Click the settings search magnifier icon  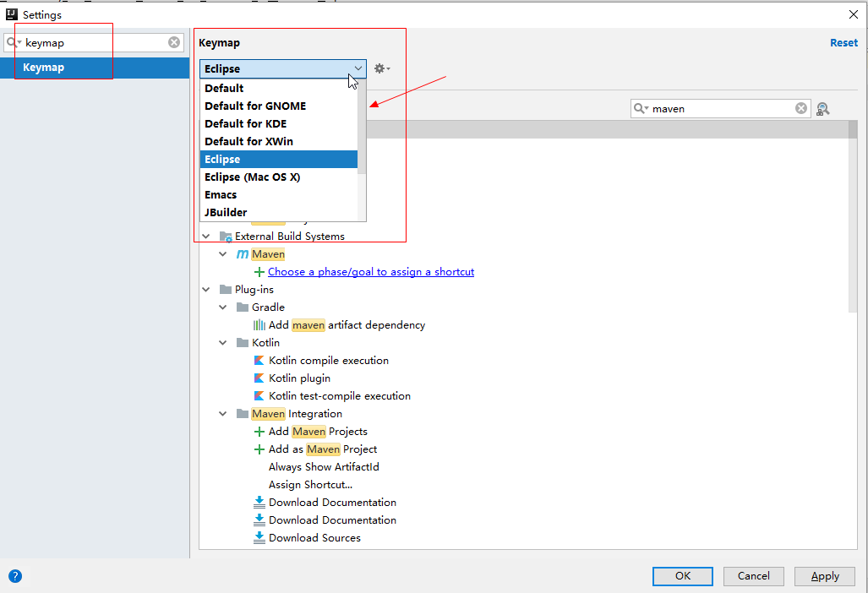[14, 42]
